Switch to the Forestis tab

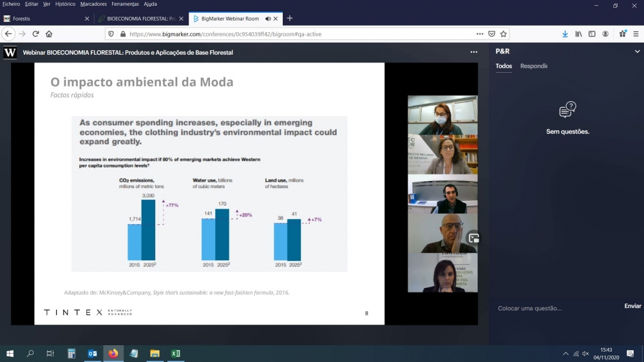46,19
